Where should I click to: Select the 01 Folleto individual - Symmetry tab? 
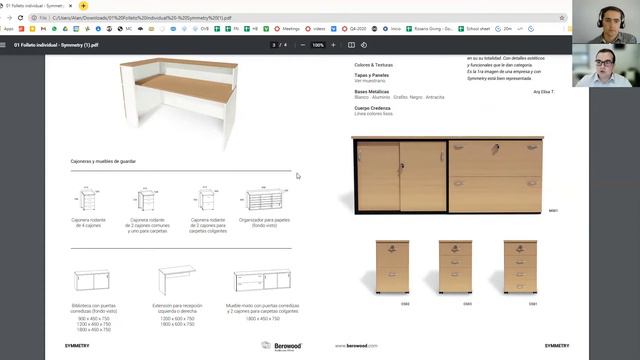35,6
